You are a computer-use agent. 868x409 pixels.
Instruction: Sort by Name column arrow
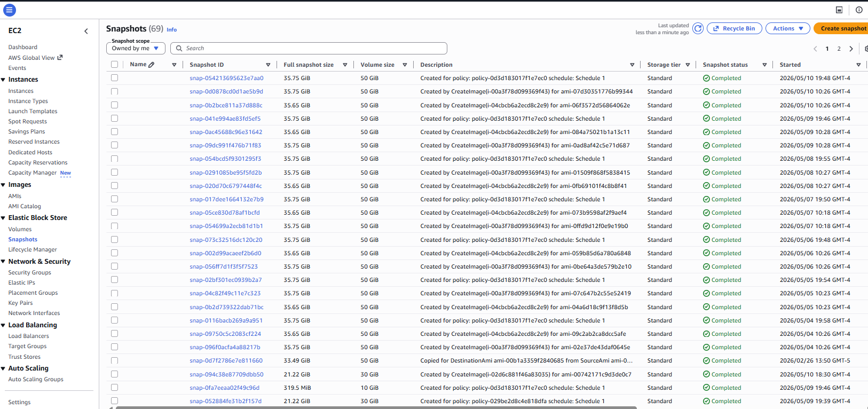(x=174, y=65)
